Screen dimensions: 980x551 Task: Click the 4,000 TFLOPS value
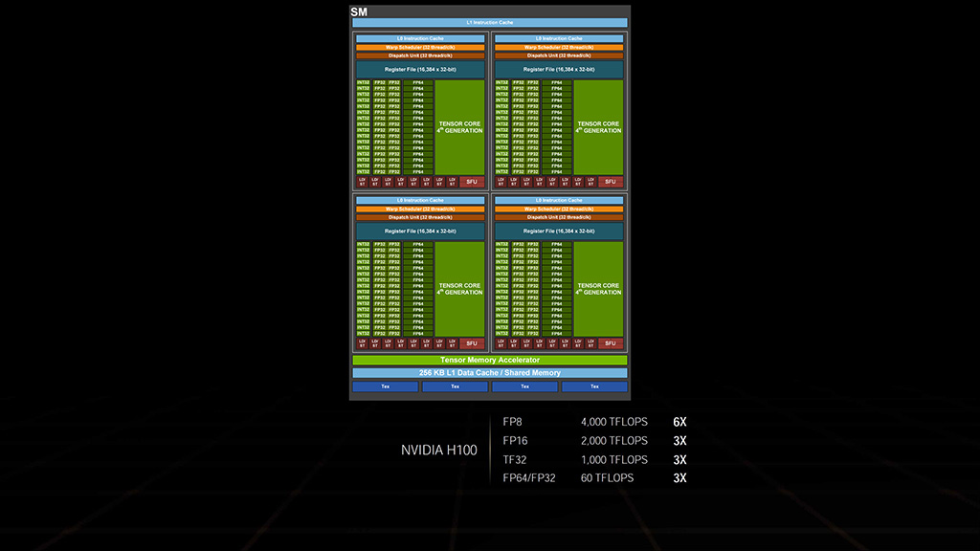click(x=613, y=422)
